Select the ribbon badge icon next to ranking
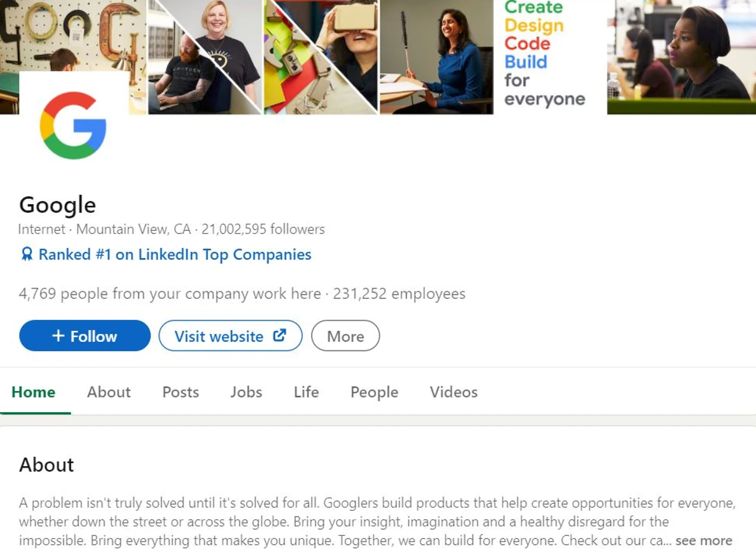 coord(26,254)
